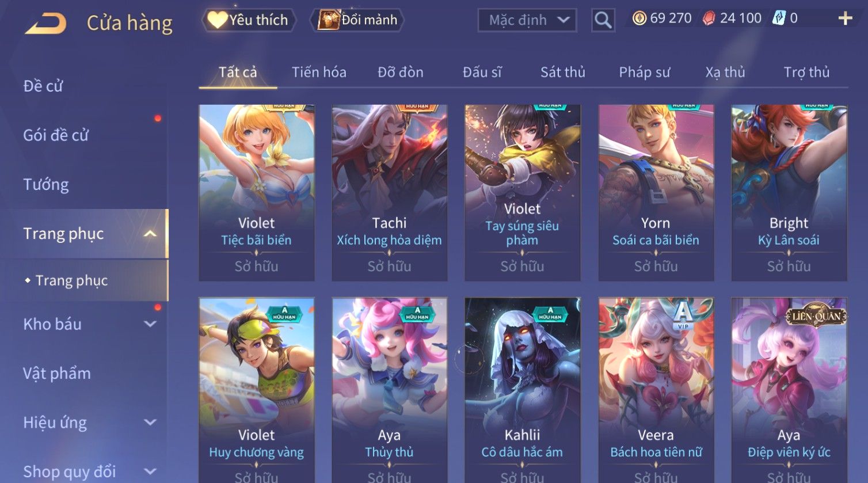This screenshot has height=483, width=868.
Task: Open the Tướng sidebar menu
Action: tap(46, 185)
